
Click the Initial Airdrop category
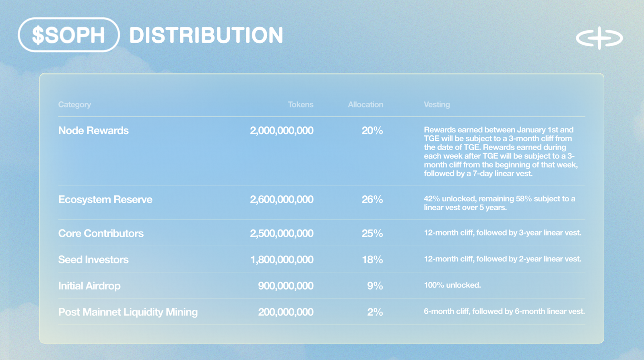point(89,286)
